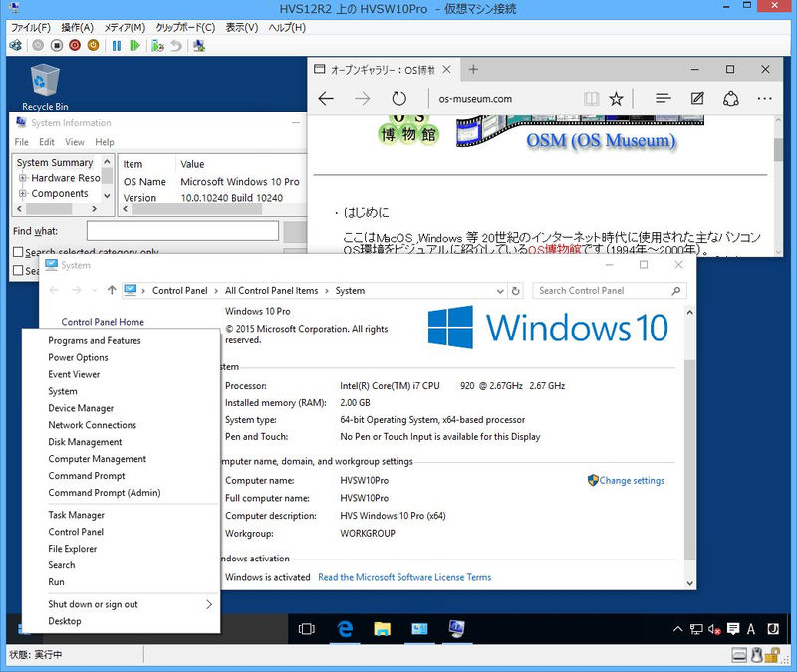Read the Microsoft Software License Terms
This screenshot has width=797, height=672.
tap(404, 577)
